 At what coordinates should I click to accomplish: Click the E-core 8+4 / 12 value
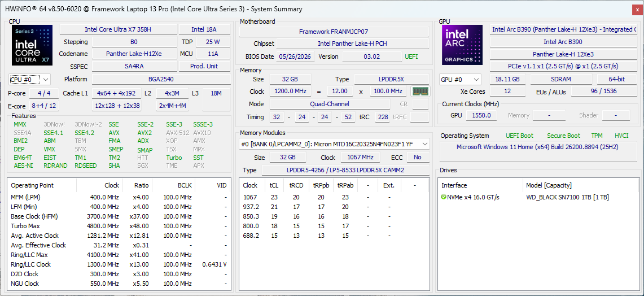pos(43,106)
